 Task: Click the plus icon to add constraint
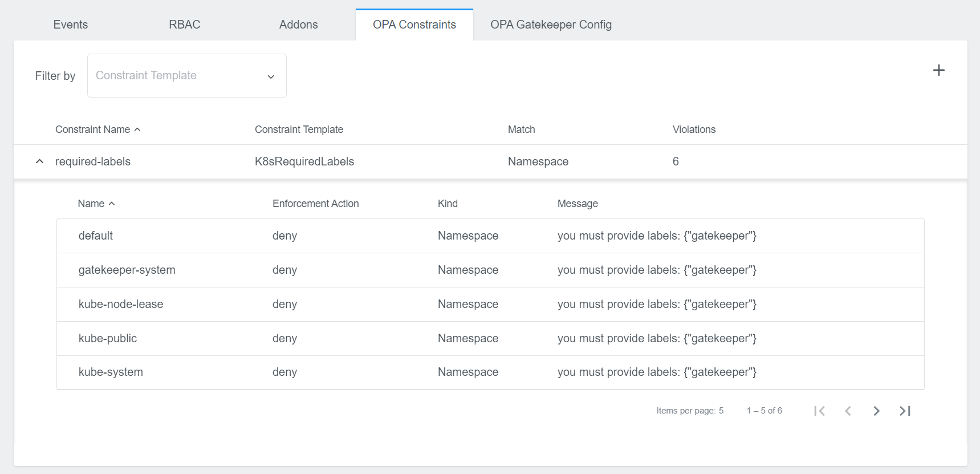tap(938, 70)
